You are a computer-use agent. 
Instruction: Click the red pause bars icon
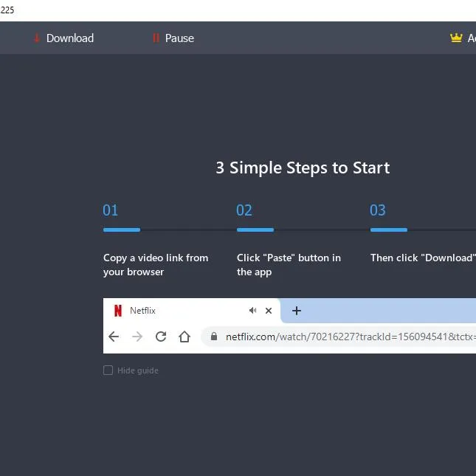click(x=156, y=38)
